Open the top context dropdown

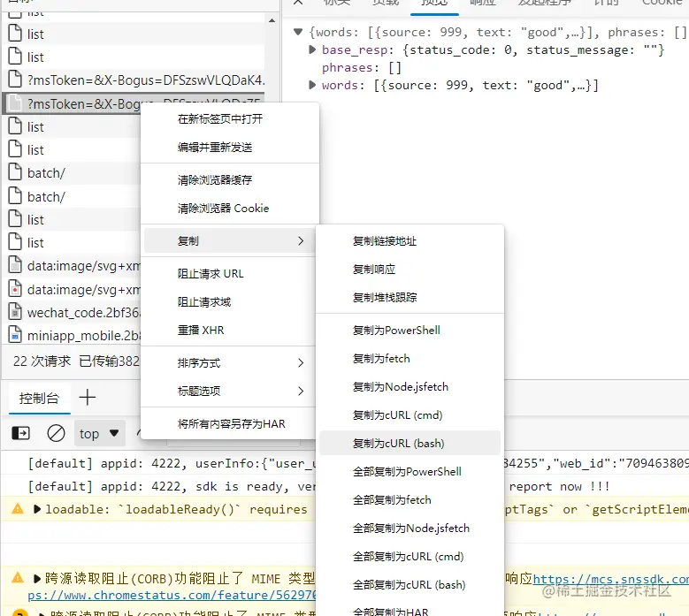pyautogui.click(x=99, y=434)
